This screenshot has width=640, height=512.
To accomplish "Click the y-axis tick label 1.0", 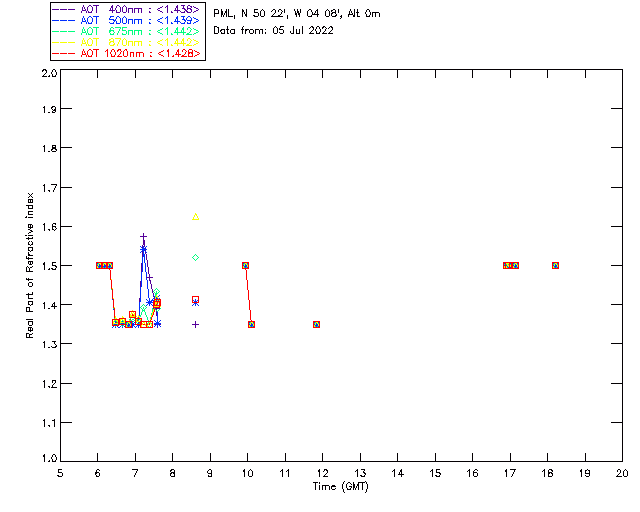I will pos(50,459).
